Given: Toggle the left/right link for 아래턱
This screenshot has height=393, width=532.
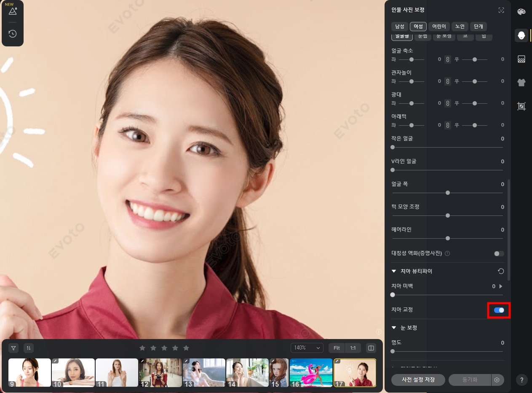Looking at the screenshot, I should [x=448, y=125].
